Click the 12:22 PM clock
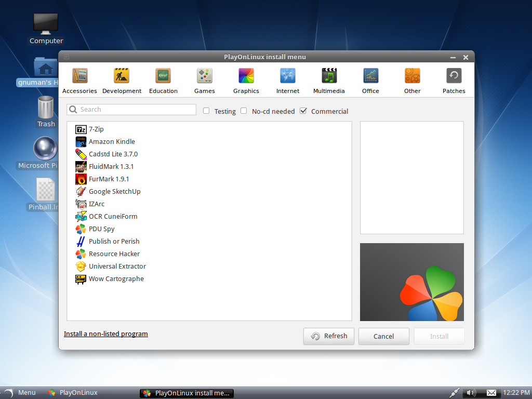The image size is (532, 399). (x=516, y=393)
